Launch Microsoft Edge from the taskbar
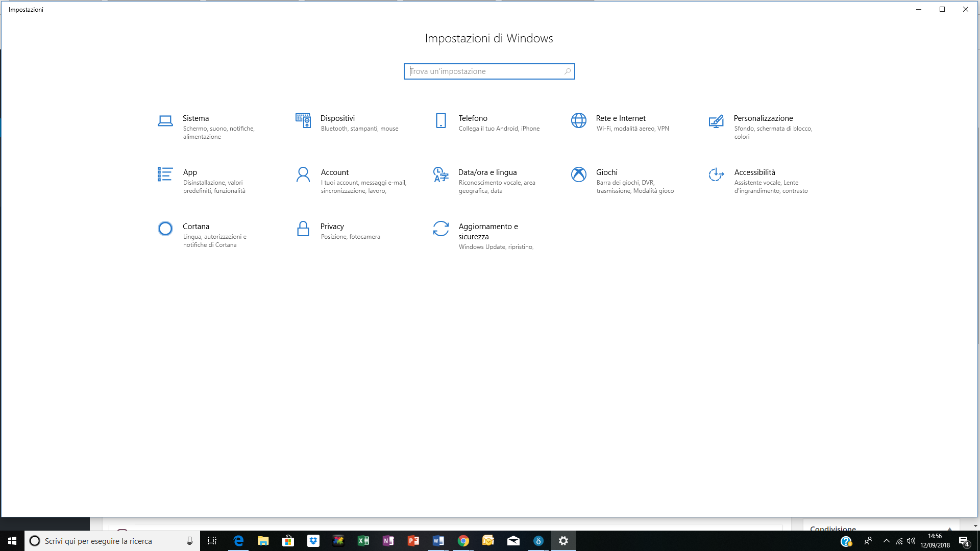 [238, 541]
